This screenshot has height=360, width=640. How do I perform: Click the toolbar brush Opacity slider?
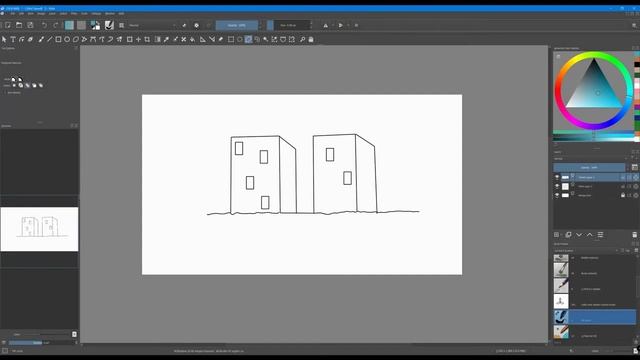[x=237, y=25]
